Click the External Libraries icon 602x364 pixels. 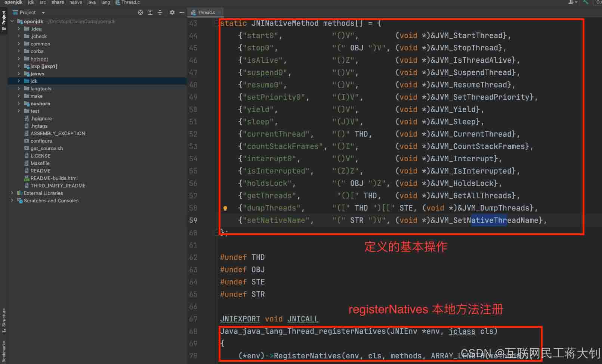click(x=20, y=193)
